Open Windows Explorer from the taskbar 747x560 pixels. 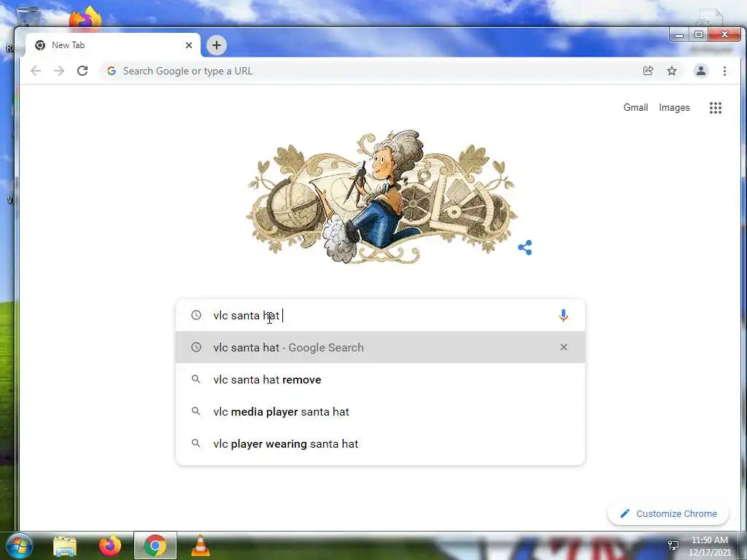tap(65, 545)
